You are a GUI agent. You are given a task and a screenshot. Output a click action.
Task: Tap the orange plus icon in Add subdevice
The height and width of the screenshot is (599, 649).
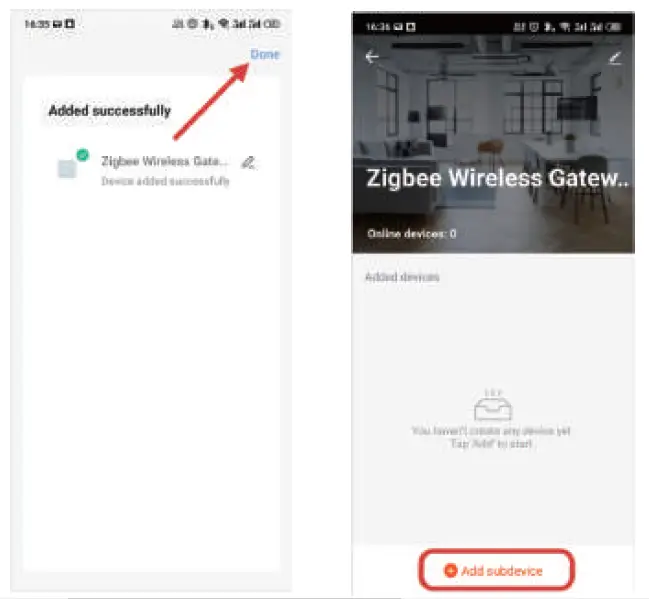(x=450, y=570)
